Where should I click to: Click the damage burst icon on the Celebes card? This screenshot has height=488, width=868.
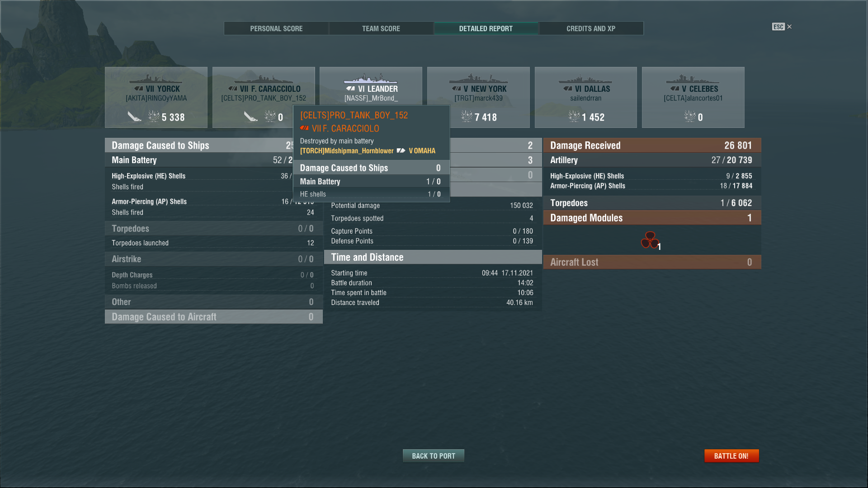click(x=690, y=117)
